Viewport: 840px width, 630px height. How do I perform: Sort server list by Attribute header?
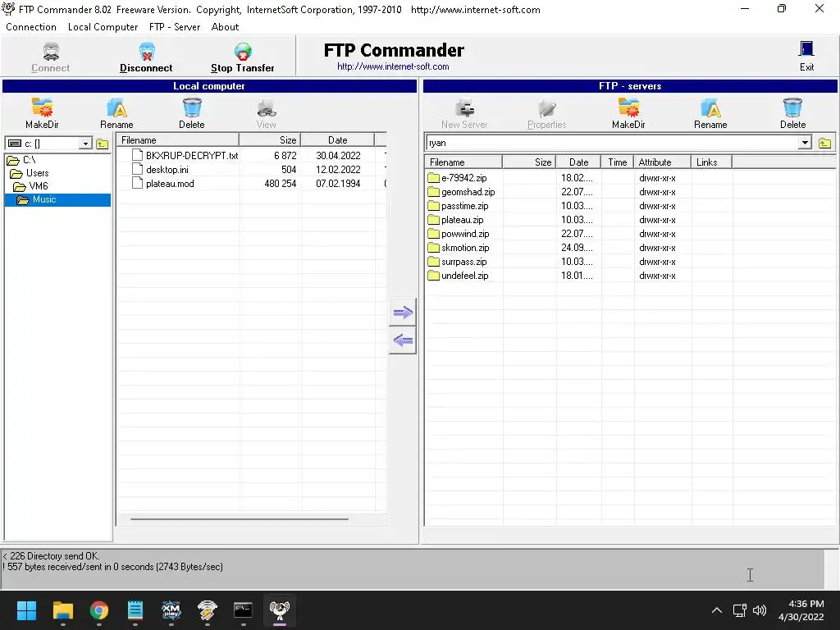tap(662, 162)
